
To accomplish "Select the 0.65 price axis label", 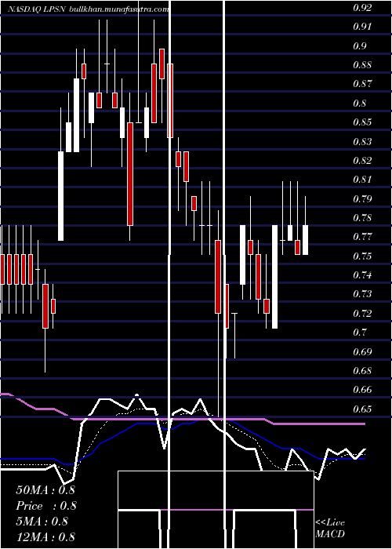I will point(362,409).
